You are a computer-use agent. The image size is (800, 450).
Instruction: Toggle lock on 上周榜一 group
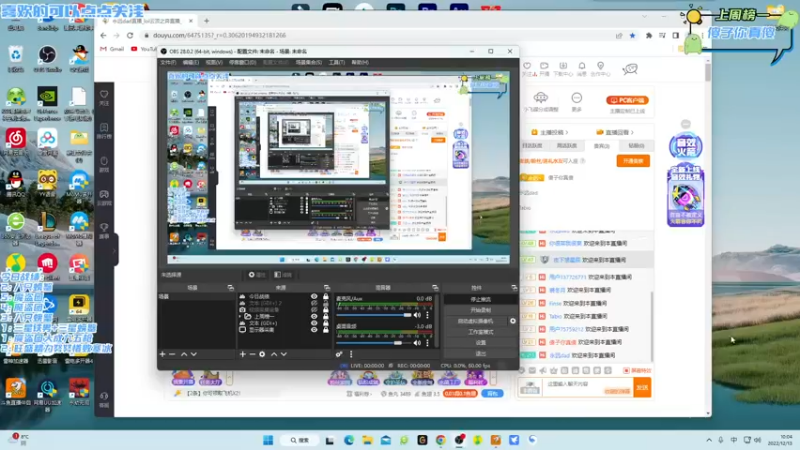[326, 316]
